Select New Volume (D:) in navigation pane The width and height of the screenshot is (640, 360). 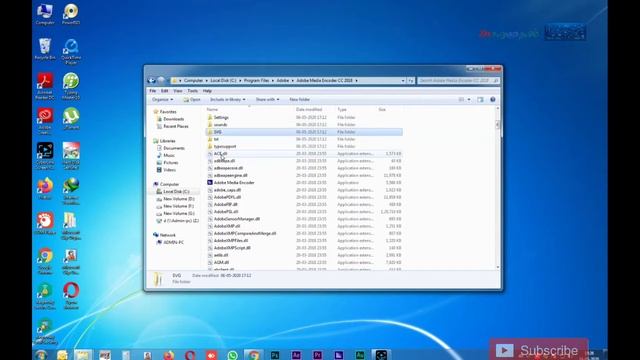(178, 199)
